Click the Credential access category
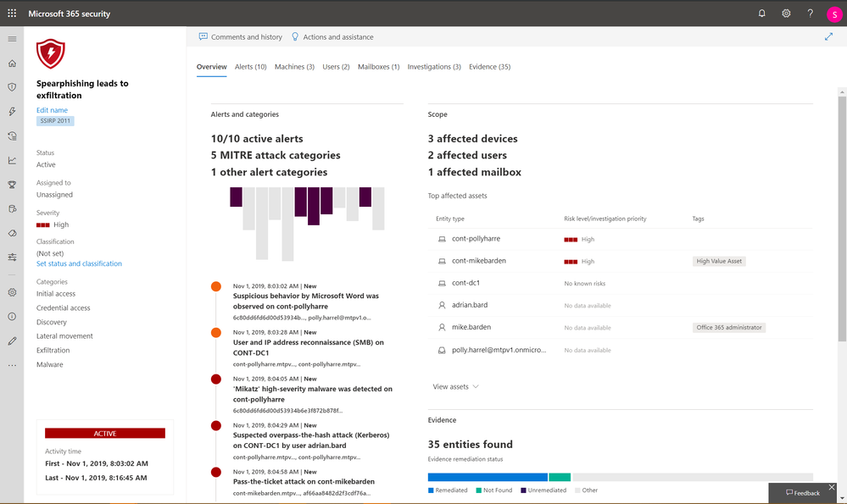 tap(64, 308)
